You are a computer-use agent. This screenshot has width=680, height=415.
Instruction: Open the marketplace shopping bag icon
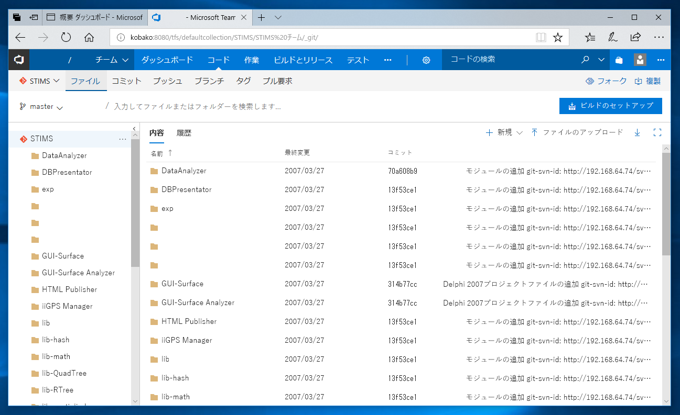coord(619,60)
